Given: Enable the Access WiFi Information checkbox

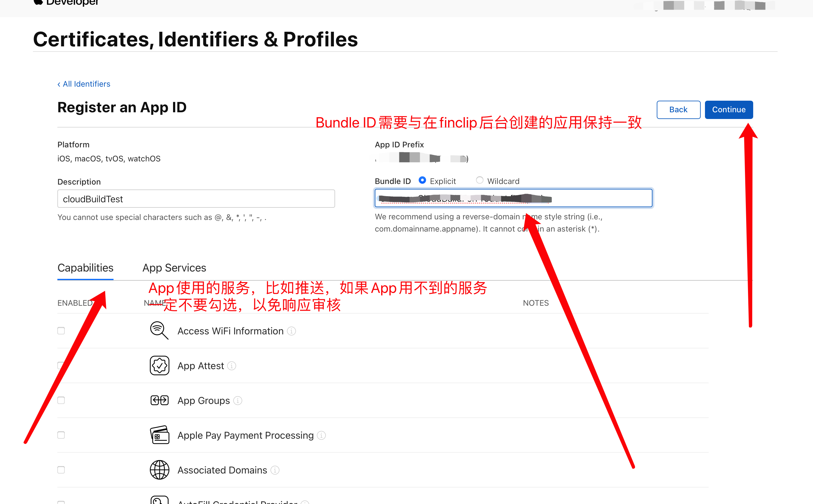Looking at the screenshot, I should pyautogui.click(x=61, y=330).
